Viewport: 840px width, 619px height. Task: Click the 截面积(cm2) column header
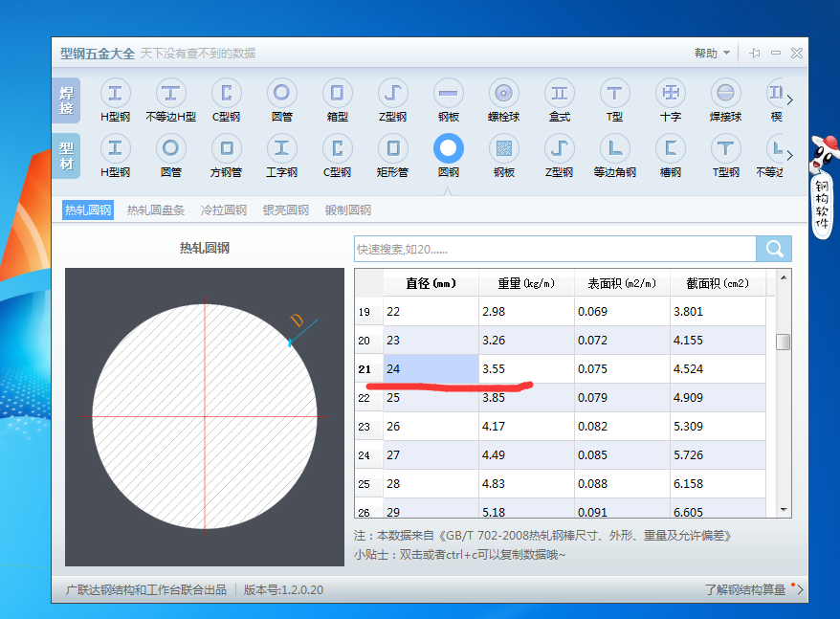click(x=718, y=283)
